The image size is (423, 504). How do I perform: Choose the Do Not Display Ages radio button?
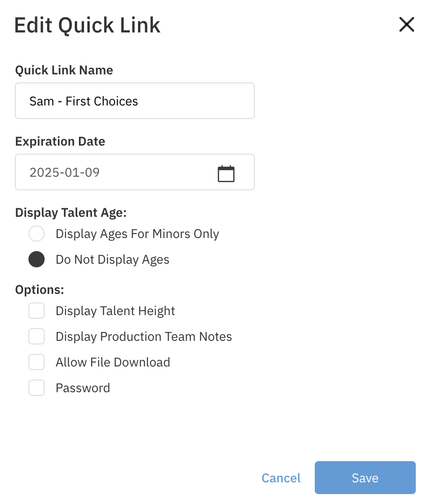pos(37,260)
